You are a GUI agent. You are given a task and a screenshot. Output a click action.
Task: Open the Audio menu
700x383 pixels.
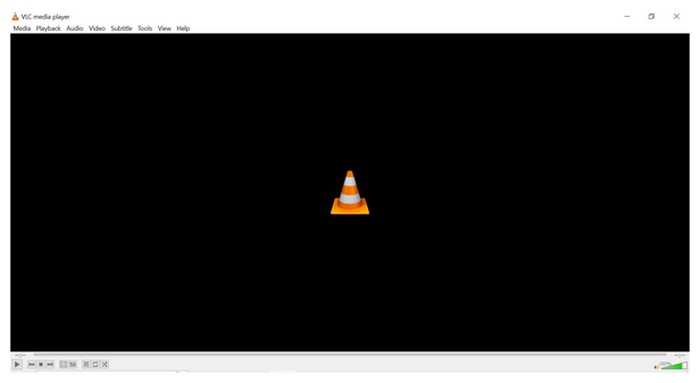(x=75, y=28)
